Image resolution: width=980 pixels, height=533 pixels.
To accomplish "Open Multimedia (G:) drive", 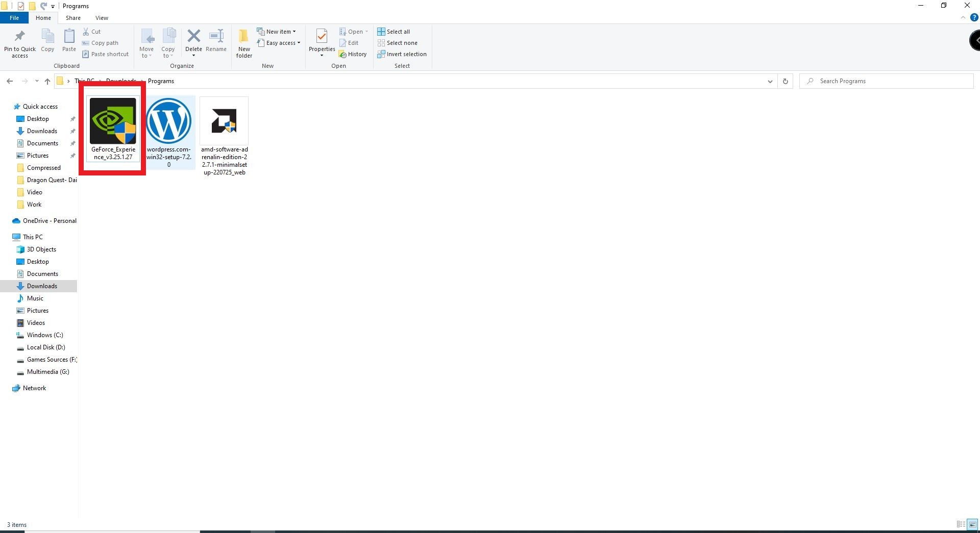I will (x=48, y=372).
